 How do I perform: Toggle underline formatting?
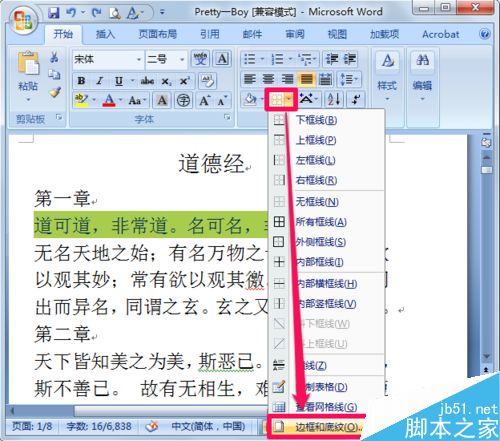[119, 81]
